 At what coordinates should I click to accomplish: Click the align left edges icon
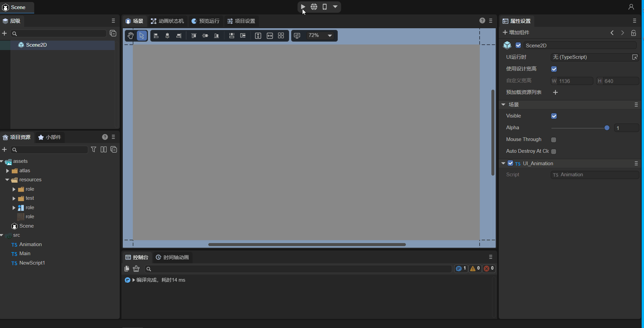156,36
